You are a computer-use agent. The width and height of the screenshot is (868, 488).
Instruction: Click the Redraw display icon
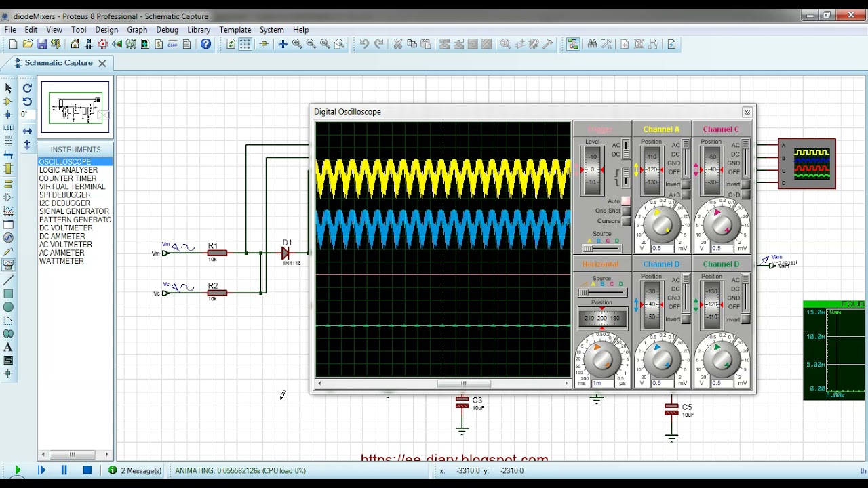(x=231, y=44)
